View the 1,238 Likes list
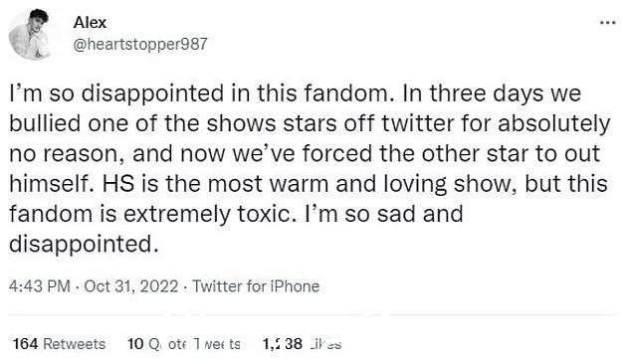This screenshot has width=631, height=364. [x=302, y=344]
